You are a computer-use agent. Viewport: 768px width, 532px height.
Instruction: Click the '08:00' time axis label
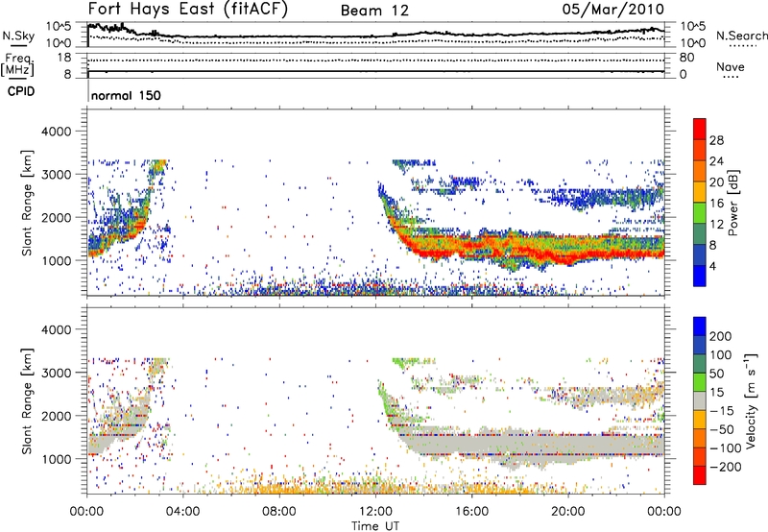[x=279, y=512]
